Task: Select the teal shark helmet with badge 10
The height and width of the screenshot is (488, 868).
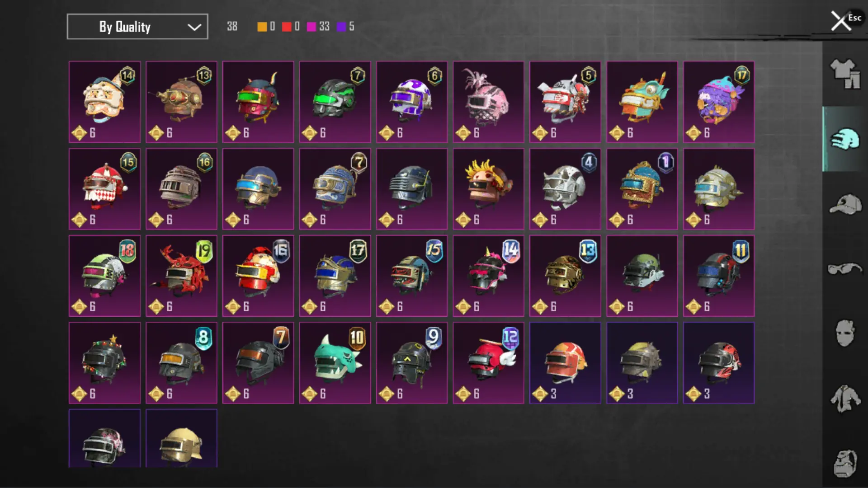Action: (x=335, y=363)
